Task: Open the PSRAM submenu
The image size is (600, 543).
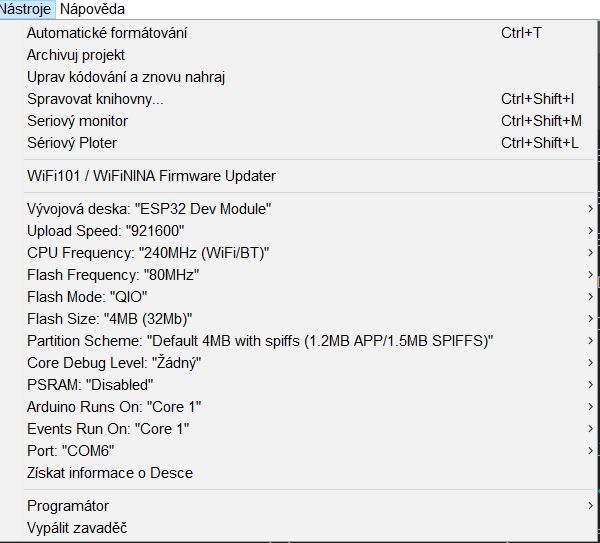Action: pyautogui.click(x=90, y=384)
